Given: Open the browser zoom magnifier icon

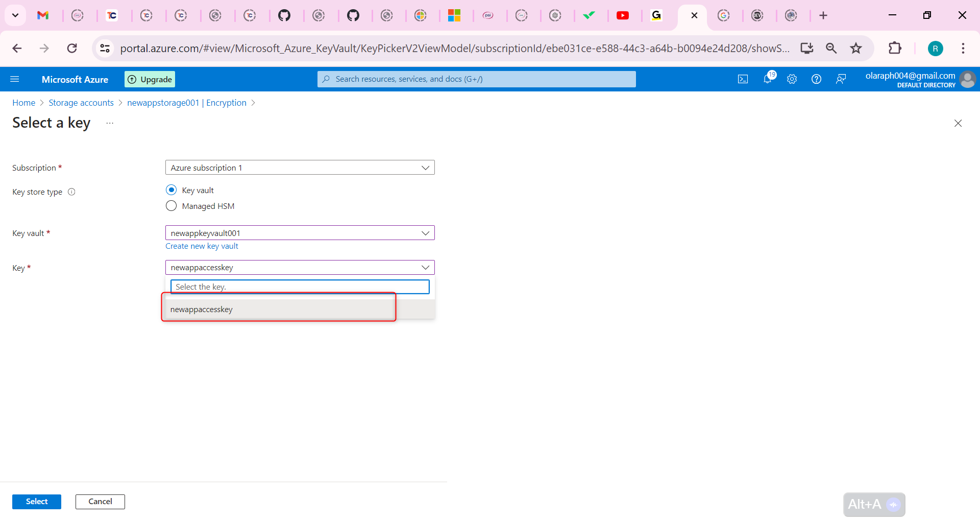Looking at the screenshot, I should [x=831, y=49].
